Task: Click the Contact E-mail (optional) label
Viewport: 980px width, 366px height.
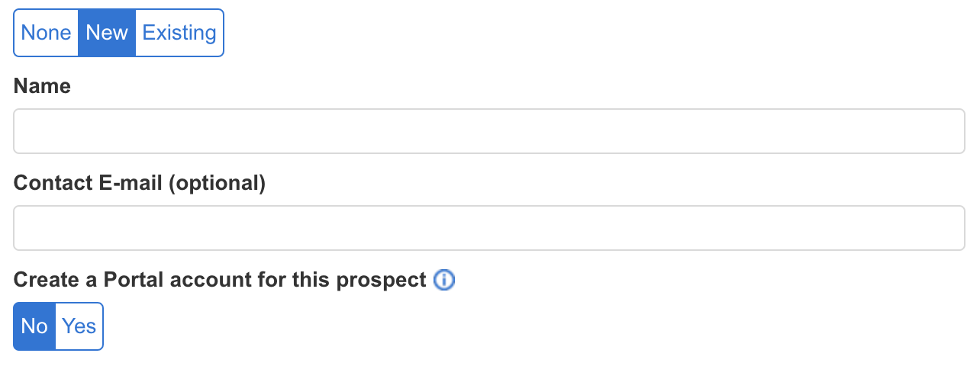Action: (x=140, y=183)
